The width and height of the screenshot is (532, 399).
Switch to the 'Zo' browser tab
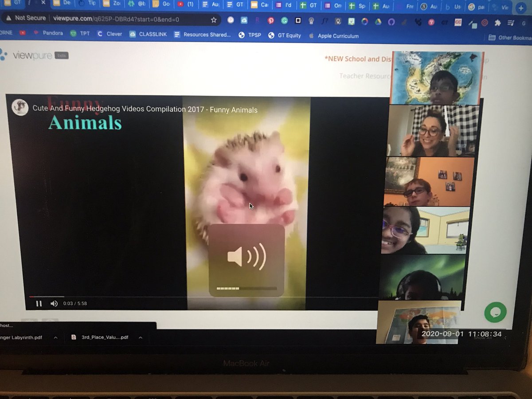(111, 4)
